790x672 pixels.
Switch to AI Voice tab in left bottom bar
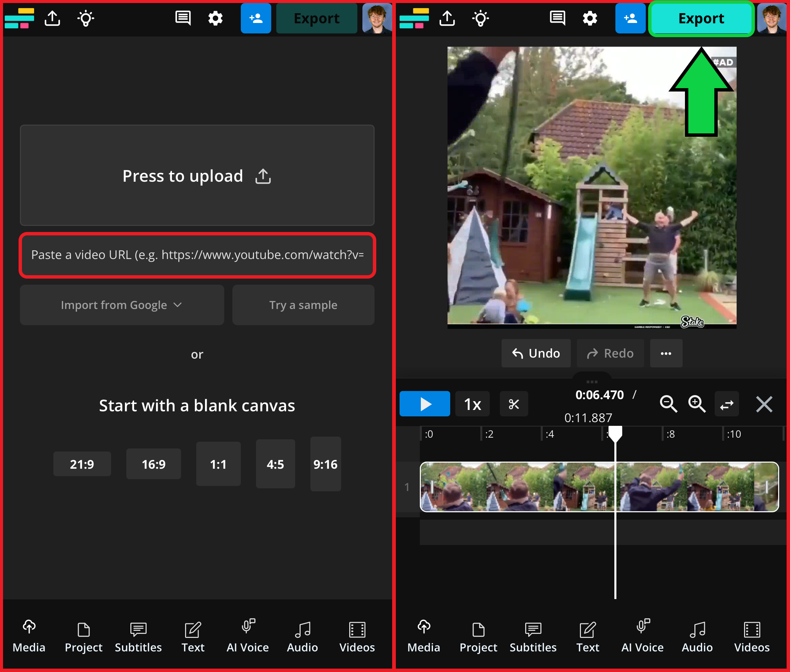point(248,637)
